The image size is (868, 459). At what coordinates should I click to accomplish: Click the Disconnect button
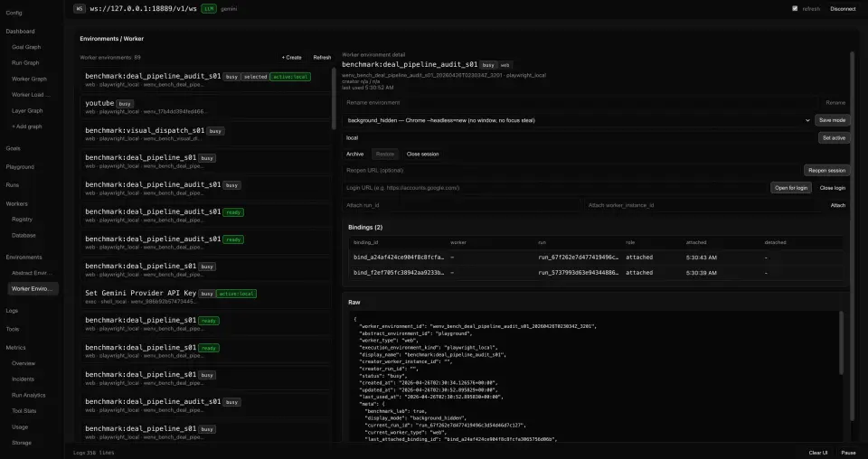pyautogui.click(x=843, y=9)
